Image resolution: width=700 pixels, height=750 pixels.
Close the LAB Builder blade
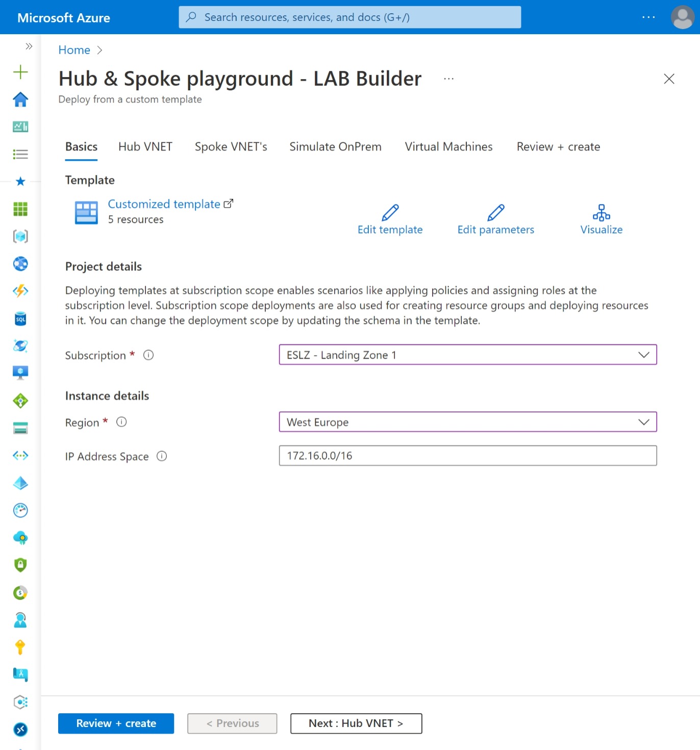click(669, 79)
